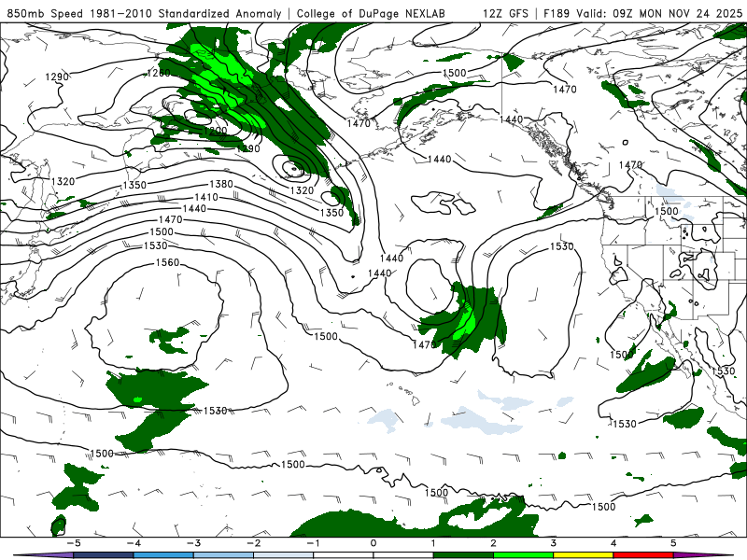Click the colorbar tick label "-1"

[x=313, y=543]
